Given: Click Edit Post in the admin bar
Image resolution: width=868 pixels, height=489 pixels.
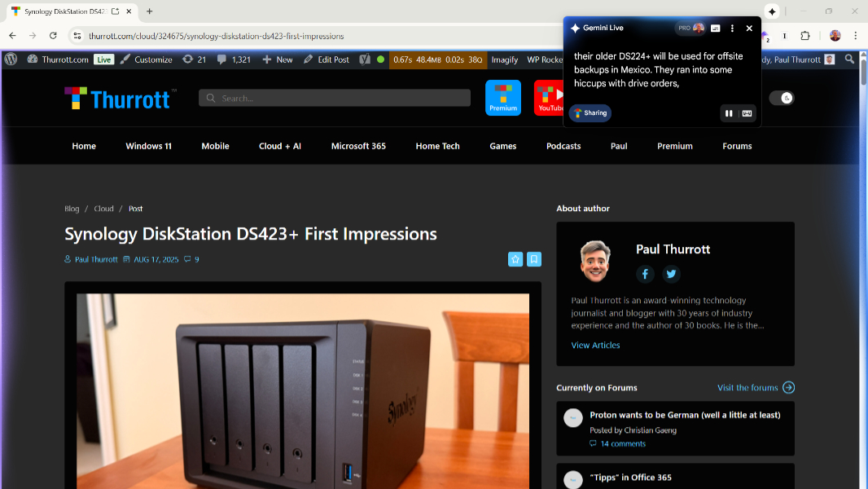Looking at the screenshot, I should coord(326,59).
